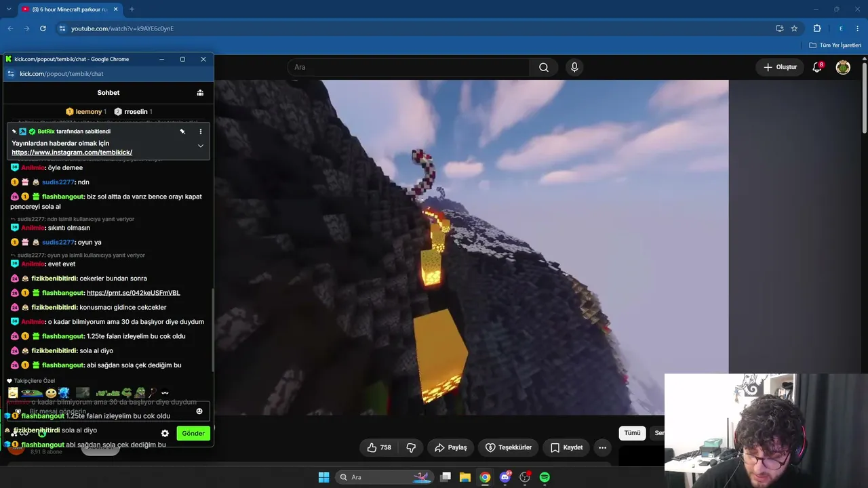The image size is (868, 488).
Task: Open Teşekkürler super thanks button
Action: (x=509, y=447)
